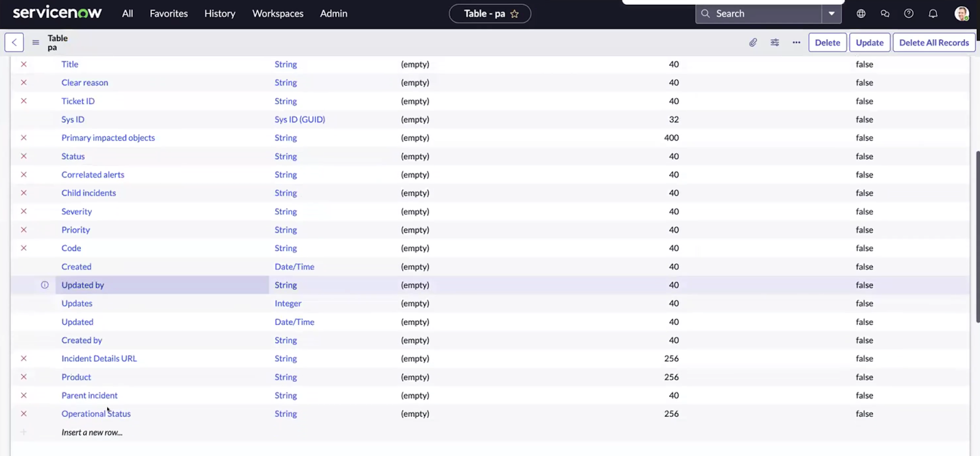Remove the Primary impacted objects row X icon
Viewport: 980px width, 456px height.
click(24, 138)
